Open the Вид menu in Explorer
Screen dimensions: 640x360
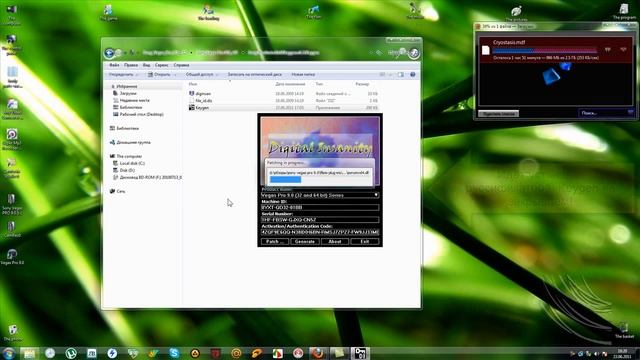coord(147,65)
